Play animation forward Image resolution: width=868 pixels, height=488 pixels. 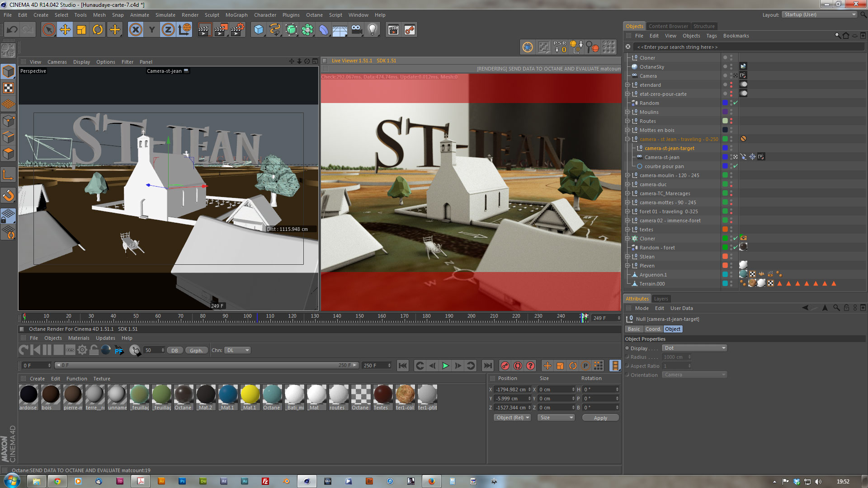(445, 366)
